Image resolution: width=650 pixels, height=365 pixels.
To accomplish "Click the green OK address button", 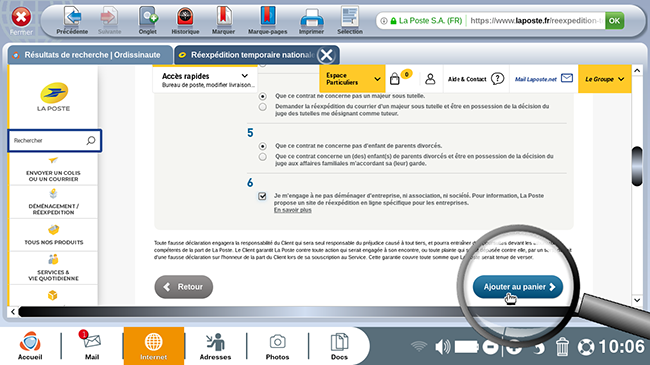I will 614,20.
